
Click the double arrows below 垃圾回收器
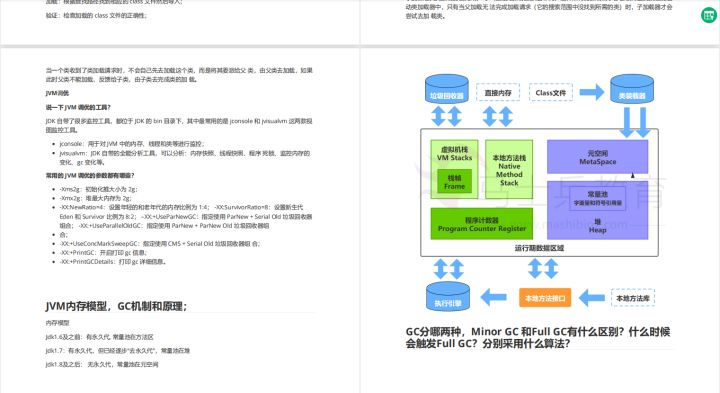click(x=446, y=116)
